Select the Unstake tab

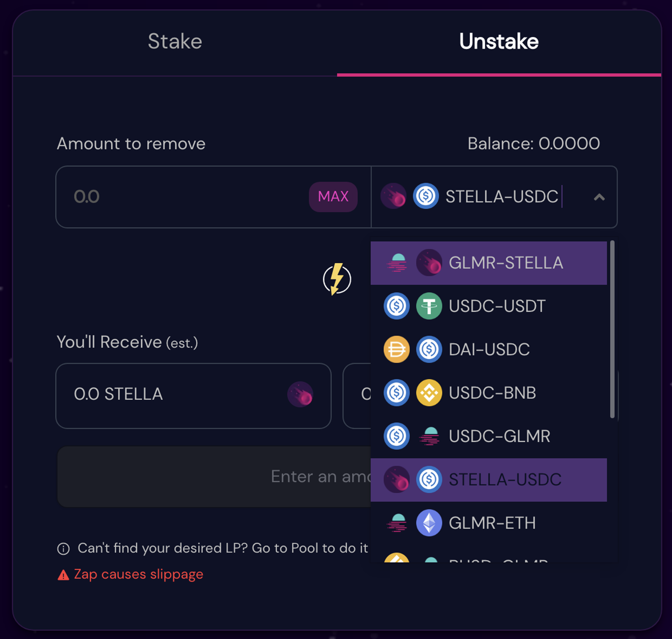[x=499, y=42]
